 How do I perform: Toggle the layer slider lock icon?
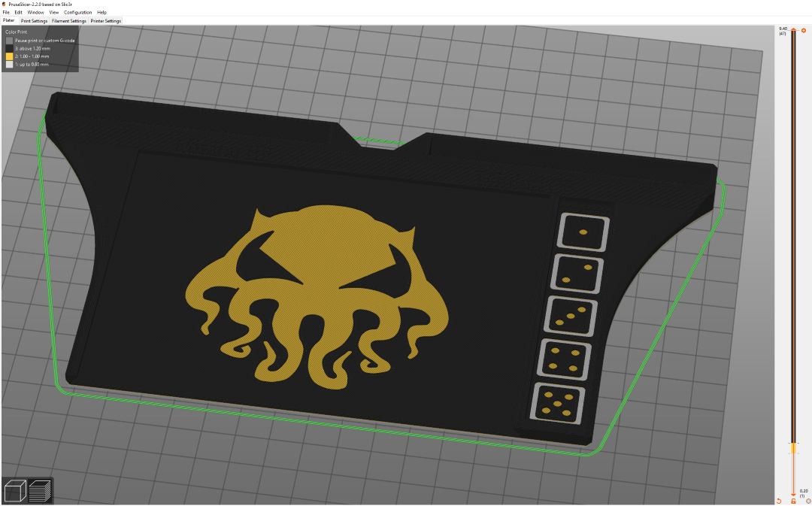click(x=793, y=501)
